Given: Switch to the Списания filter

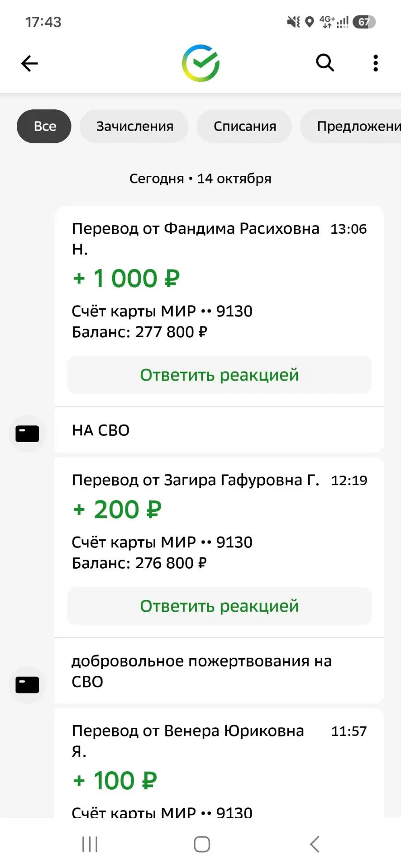Looking at the screenshot, I should click(244, 126).
